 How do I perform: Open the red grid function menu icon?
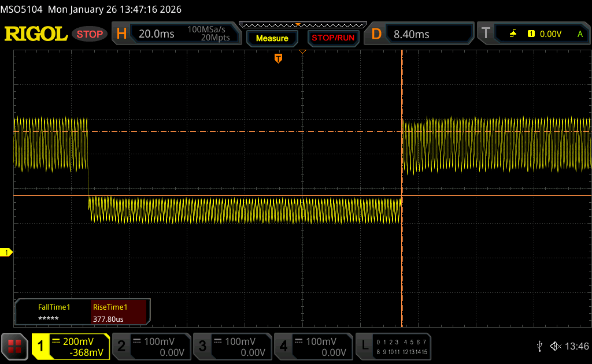14,346
